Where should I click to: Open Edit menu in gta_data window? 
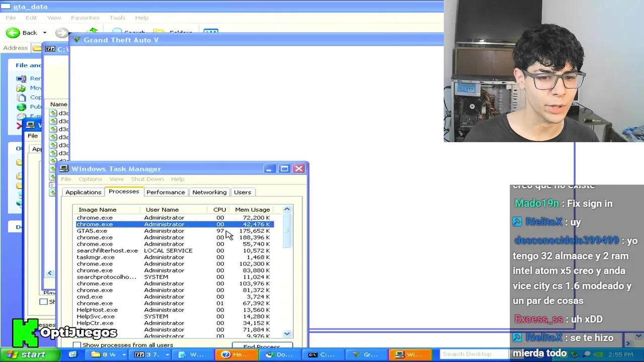coord(31,18)
